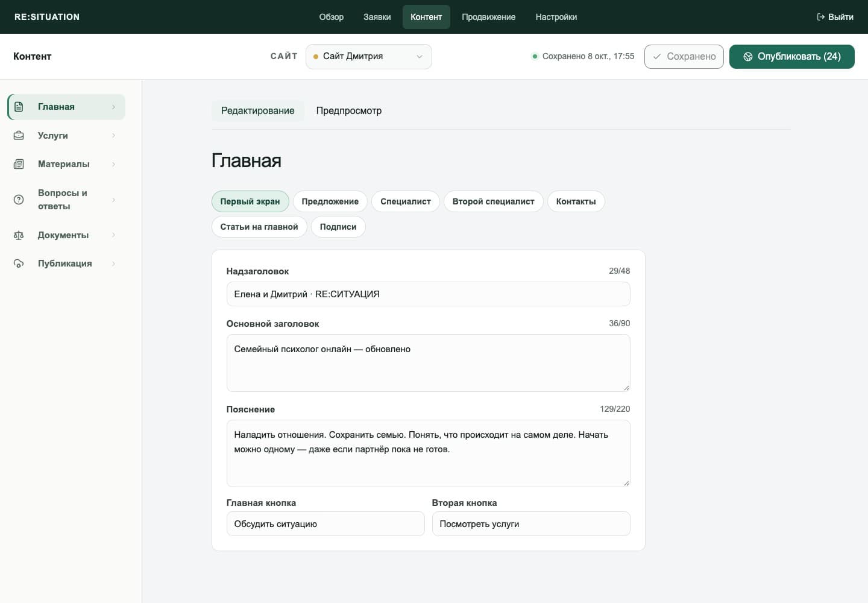Click the document icon next to Главная
This screenshot has width=868, height=603.
pos(19,107)
